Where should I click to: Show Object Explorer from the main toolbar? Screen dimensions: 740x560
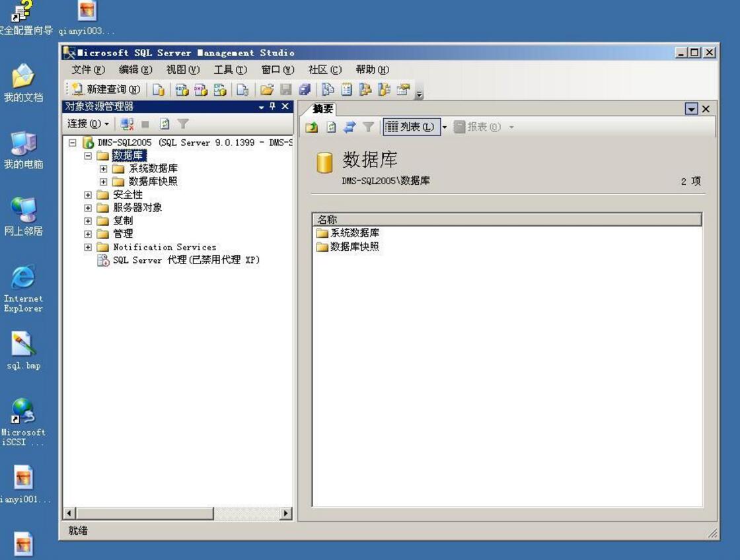[x=365, y=90]
